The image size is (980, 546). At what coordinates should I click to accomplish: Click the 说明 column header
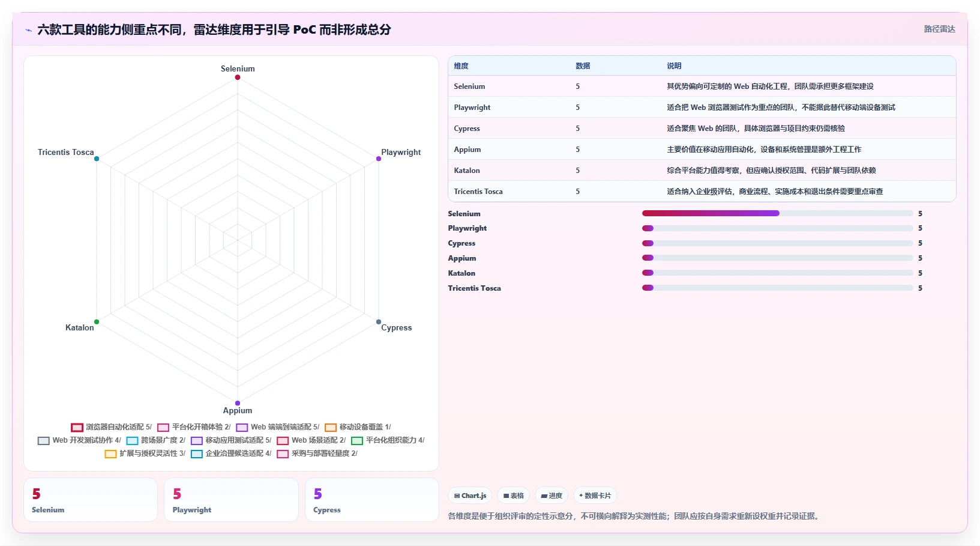click(x=674, y=66)
